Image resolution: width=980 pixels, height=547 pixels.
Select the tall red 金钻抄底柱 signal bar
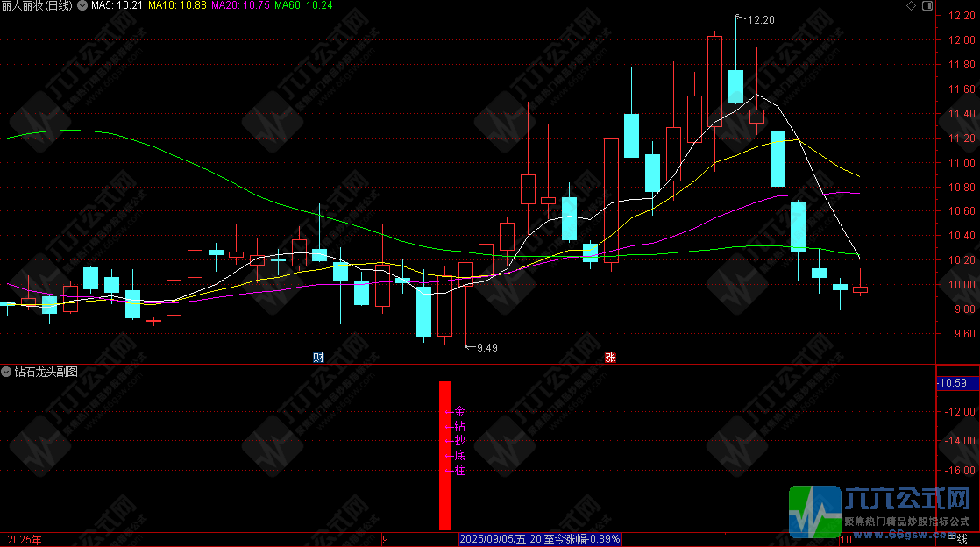click(444, 455)
